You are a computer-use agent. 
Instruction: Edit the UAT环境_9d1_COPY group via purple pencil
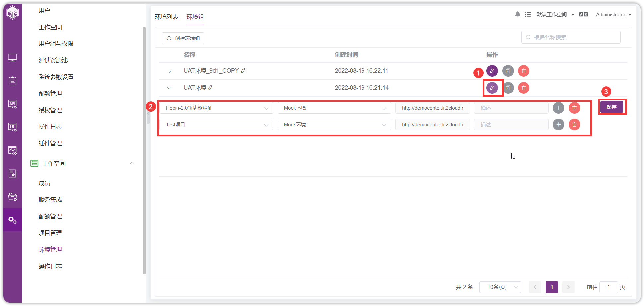click(492, 71)
